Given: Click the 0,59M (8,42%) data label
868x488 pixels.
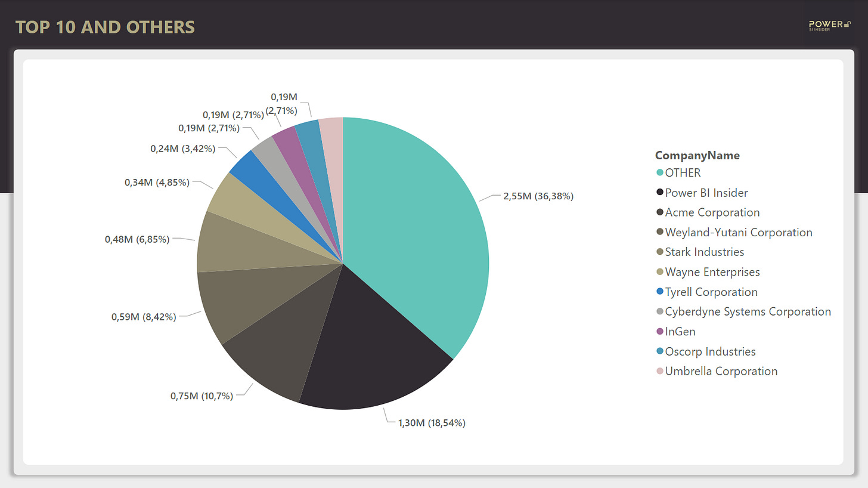Looking at the screenshot, I should [144, 317].
